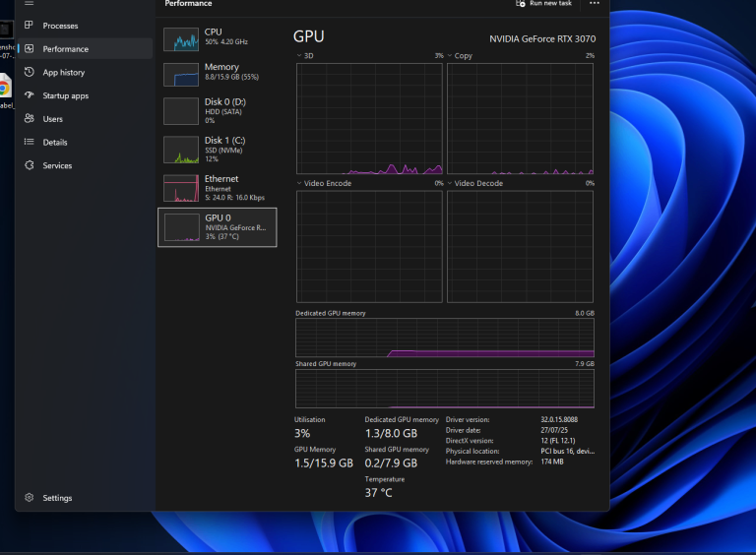Open Settings via the gear icon

(30, 498)
